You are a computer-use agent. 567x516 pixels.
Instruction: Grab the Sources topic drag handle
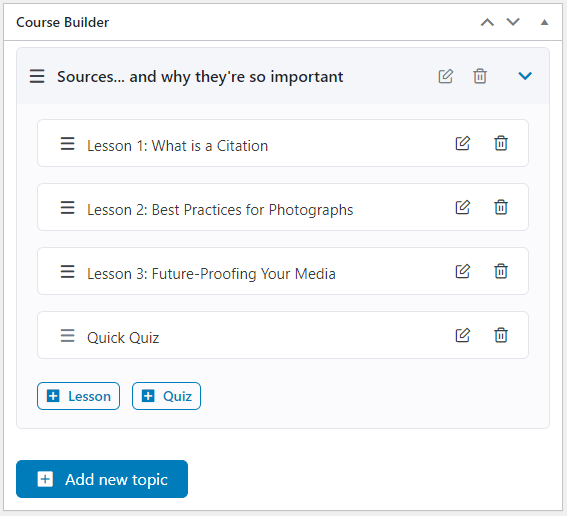coord(37,76)
